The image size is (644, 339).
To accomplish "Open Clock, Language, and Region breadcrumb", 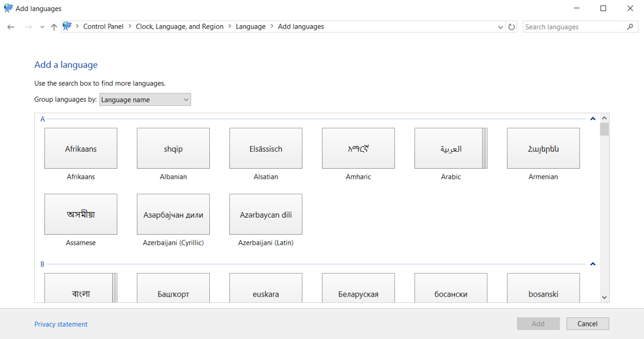I will (180, 27).
